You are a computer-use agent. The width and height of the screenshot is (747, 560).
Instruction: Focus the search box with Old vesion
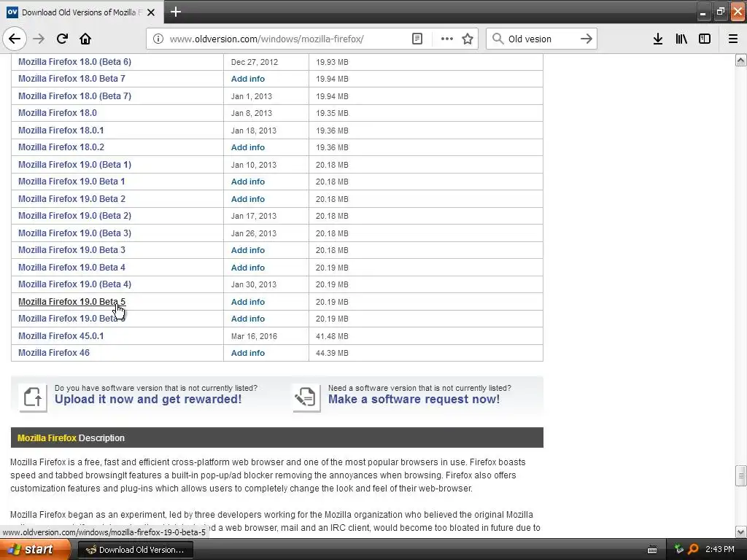(541, 39)
